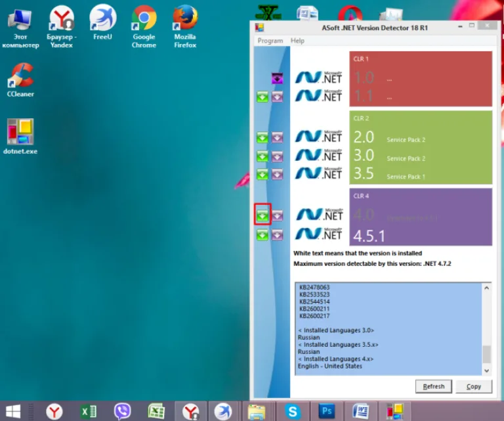
Task: Click the .NET logo beside version 4.5.1
Action: pyautogui.click(x=318, y=234)
